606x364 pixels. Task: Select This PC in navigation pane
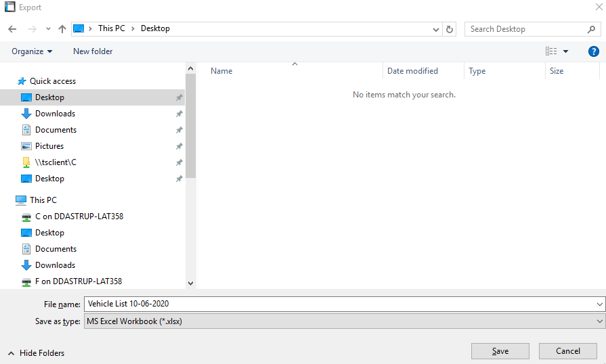click(x=43, y=200)
